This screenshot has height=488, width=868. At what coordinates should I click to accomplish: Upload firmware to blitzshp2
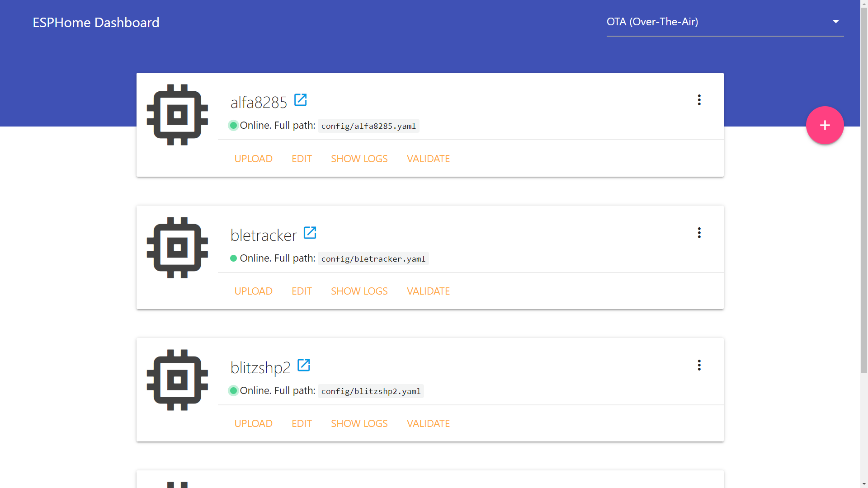pos(253,423)
